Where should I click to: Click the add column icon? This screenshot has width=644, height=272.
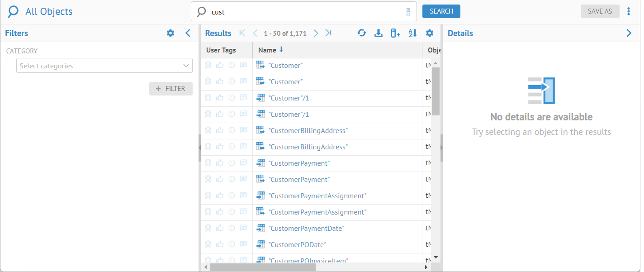click(x=395, y=33)
